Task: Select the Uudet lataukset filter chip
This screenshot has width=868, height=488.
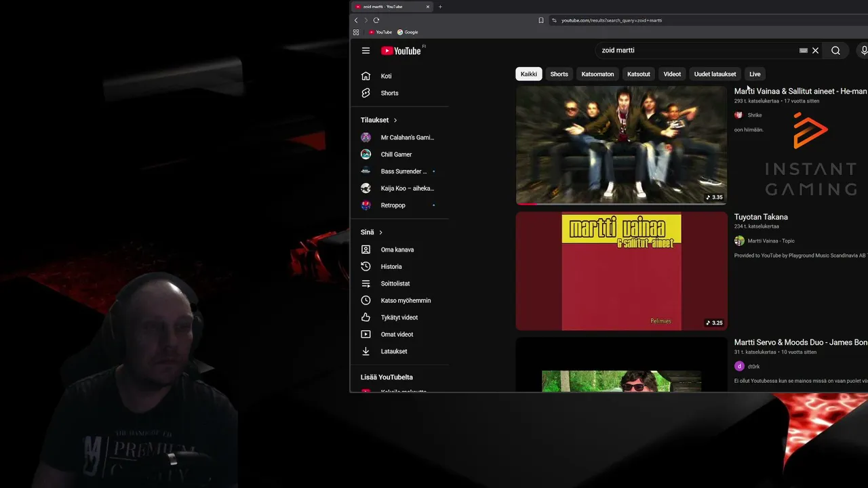Action: click(715, 74)
